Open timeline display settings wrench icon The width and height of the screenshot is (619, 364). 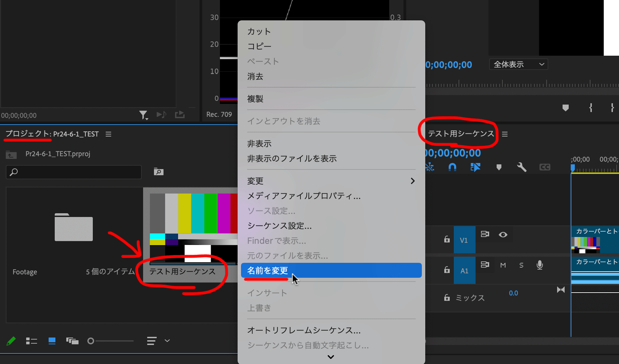click(x=522, y=167)
